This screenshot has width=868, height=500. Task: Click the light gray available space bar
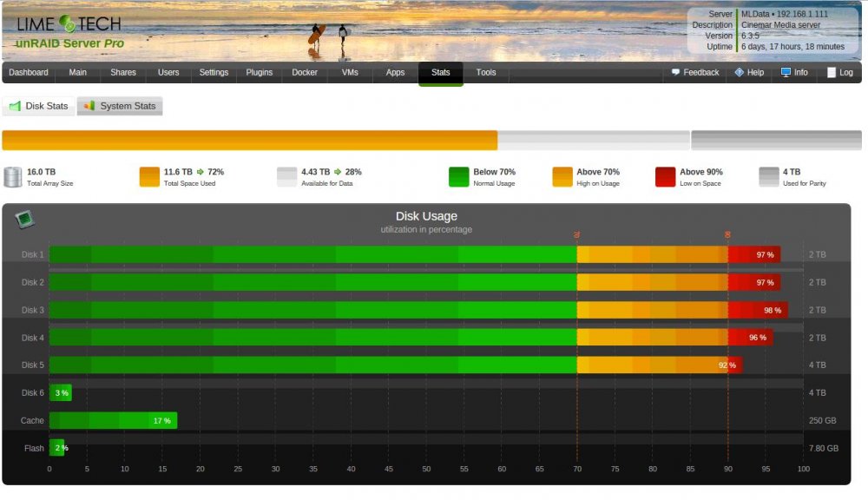tap(594, 140)
